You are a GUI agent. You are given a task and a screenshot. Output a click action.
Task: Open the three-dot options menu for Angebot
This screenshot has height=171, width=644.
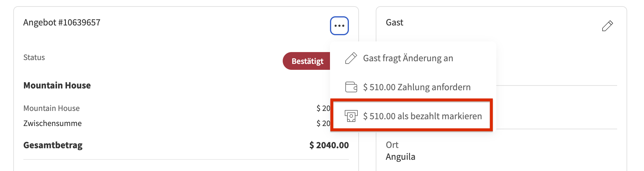339,26
